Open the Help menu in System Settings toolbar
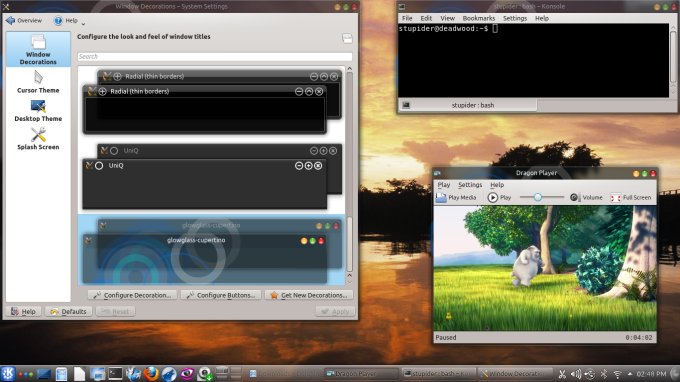Screen dimensions: 680x382 pos(66,20)
